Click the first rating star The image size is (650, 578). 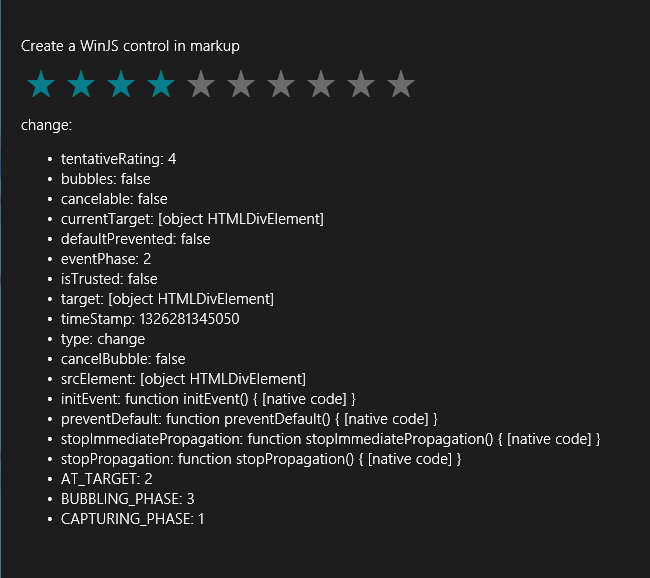click(x=41, y=85)
